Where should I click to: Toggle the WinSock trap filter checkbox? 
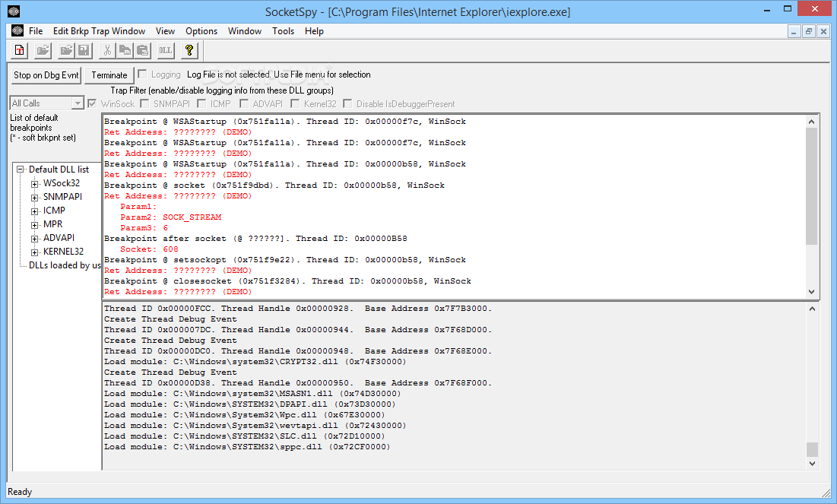click(x=93, y=103)
